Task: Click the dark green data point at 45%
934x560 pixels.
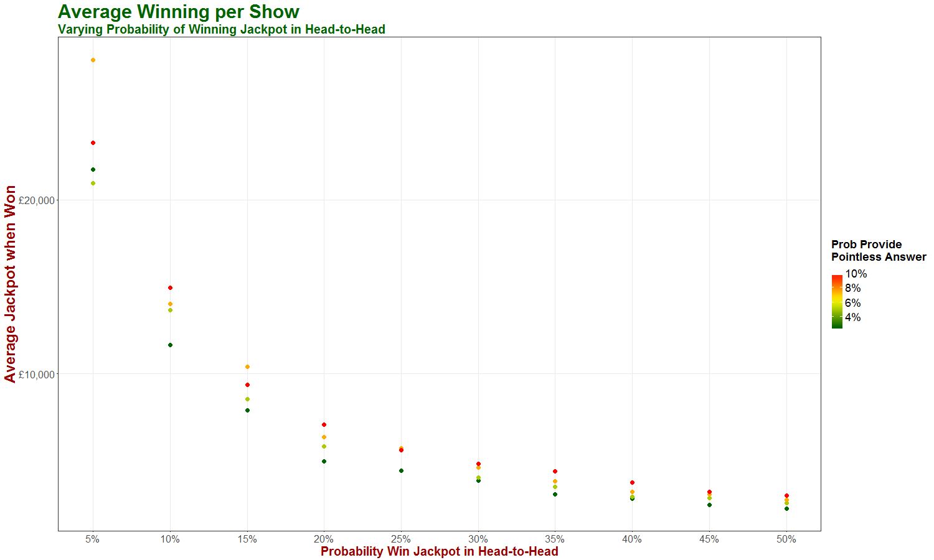Action: (709, 505)
